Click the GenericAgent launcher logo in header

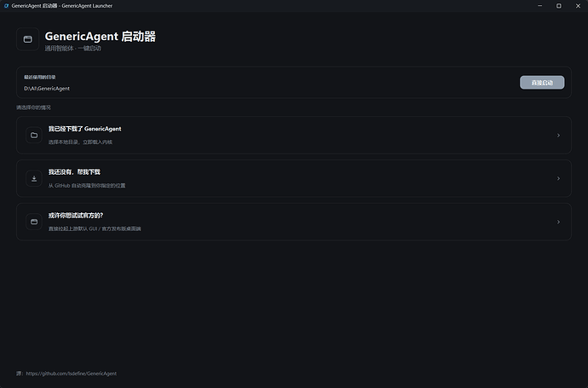28,39
